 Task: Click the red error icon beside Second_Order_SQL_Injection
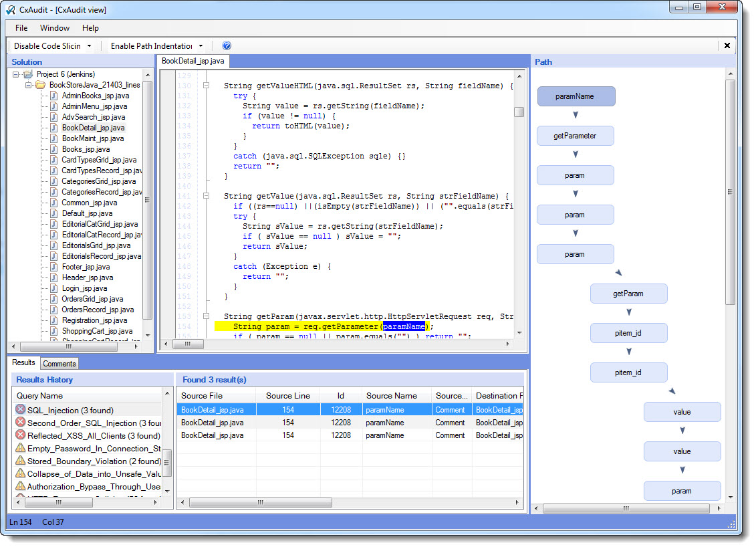pos(20,422)
